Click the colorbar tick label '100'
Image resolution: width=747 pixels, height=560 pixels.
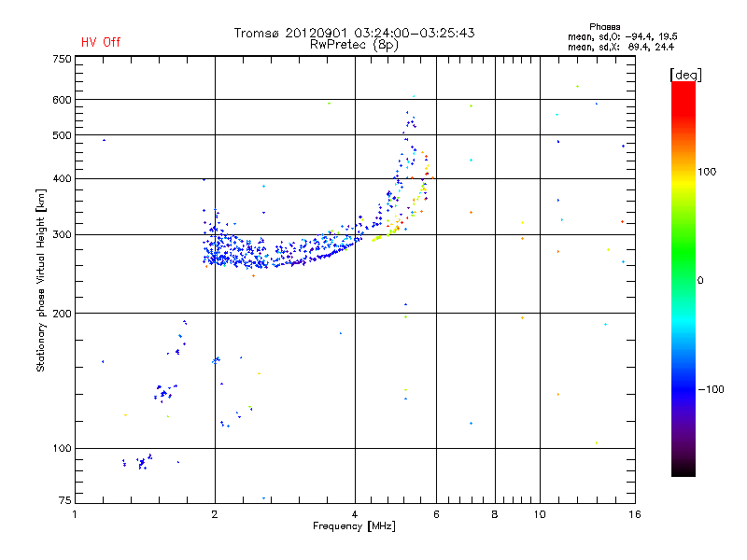pyautogui.click(x=707, y=172)
